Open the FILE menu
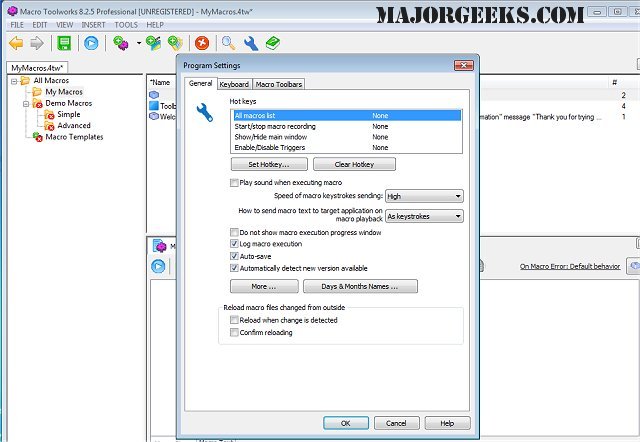This screenshot has height=442, width=640. [17, 25]
